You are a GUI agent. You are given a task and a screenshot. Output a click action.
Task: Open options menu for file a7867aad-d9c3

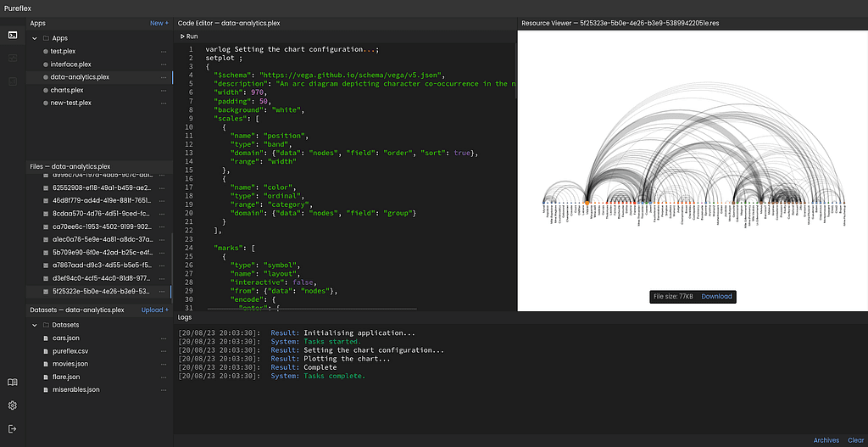tap(164, 265)
